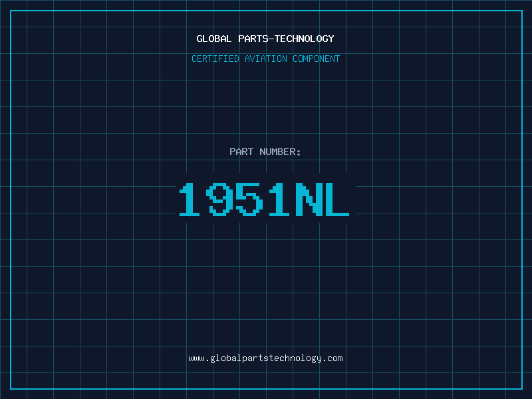Click the part number 1951NL
The width and height of the screenshot is (532, 399).
coord(264,199)
